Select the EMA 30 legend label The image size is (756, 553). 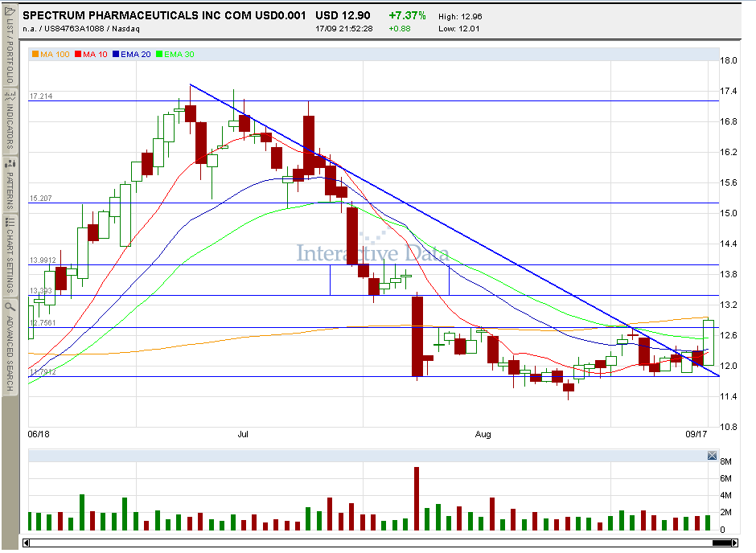tap(179, 54)
